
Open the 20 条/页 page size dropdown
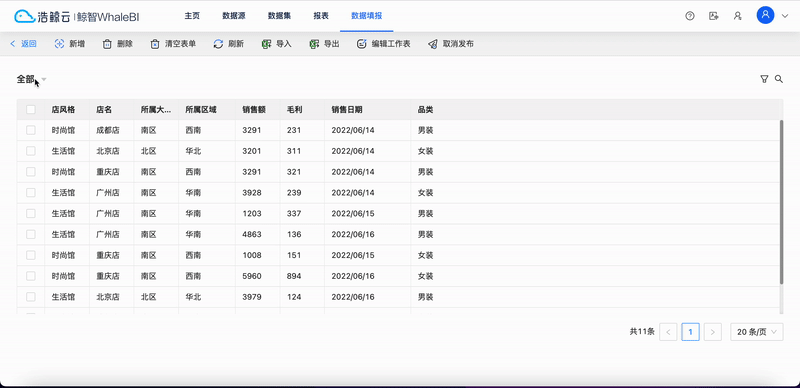(x=757, y=332)
